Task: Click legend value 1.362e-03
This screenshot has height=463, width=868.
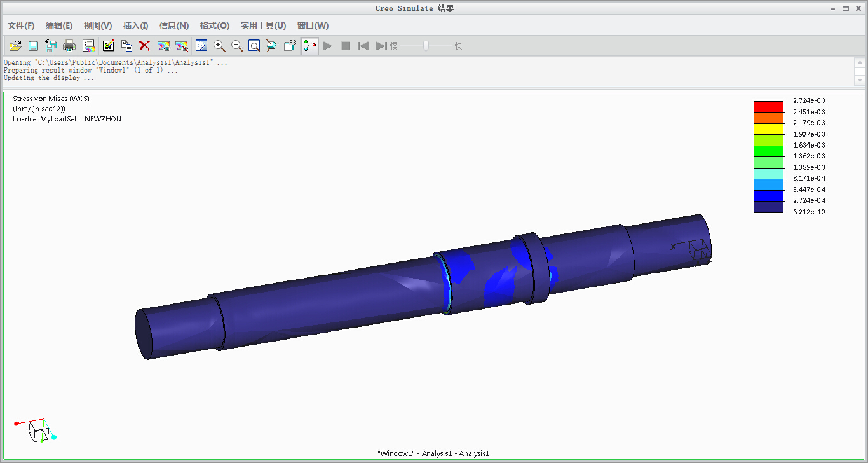Action: [810, 156]
